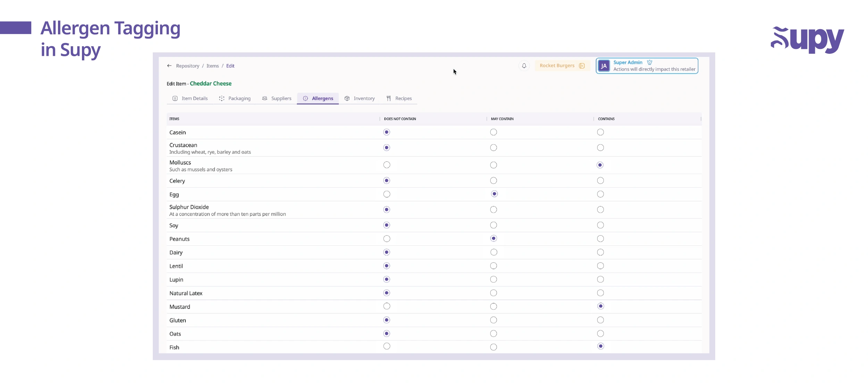
Task: Set Fish to May Contain
Action: click(x=493, y=347)
